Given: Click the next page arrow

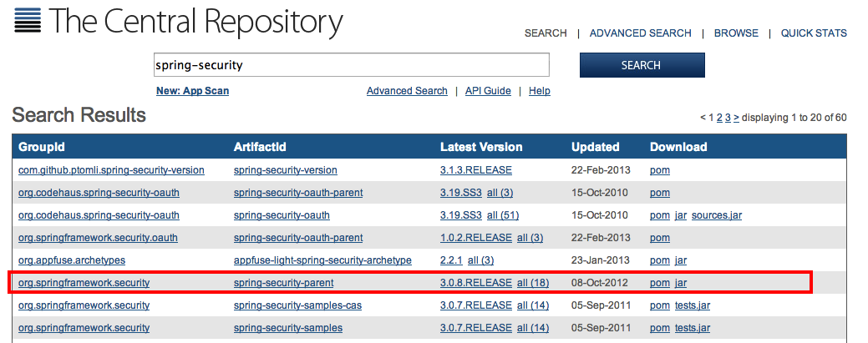Looking at the screenshot, I should [x=736, y=118].
